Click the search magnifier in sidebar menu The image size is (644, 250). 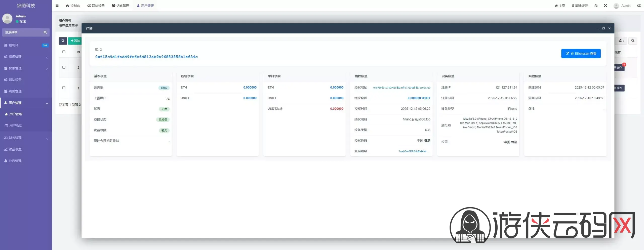45,32
